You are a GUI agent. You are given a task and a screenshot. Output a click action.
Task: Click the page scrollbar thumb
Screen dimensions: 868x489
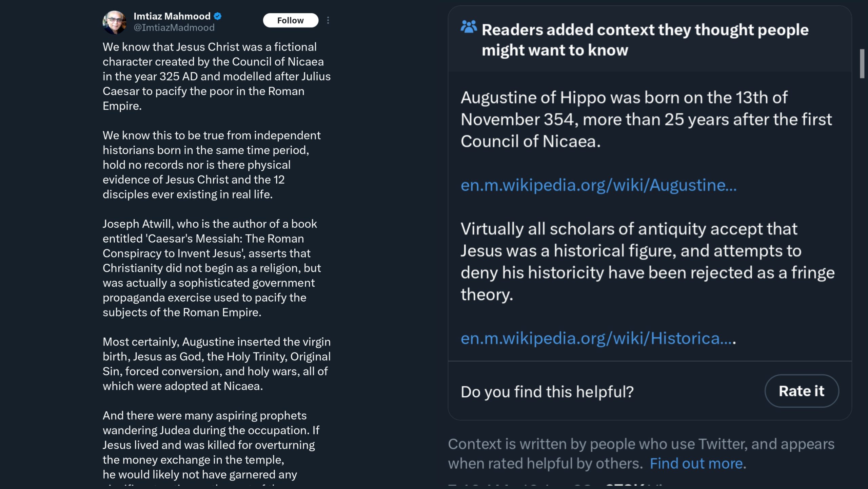tap(862, 64)
